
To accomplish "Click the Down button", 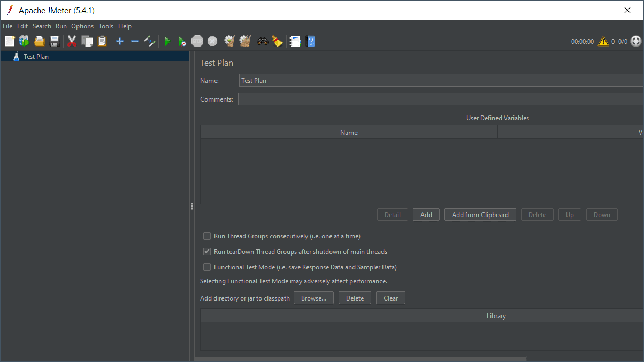I will coord(602,214).
